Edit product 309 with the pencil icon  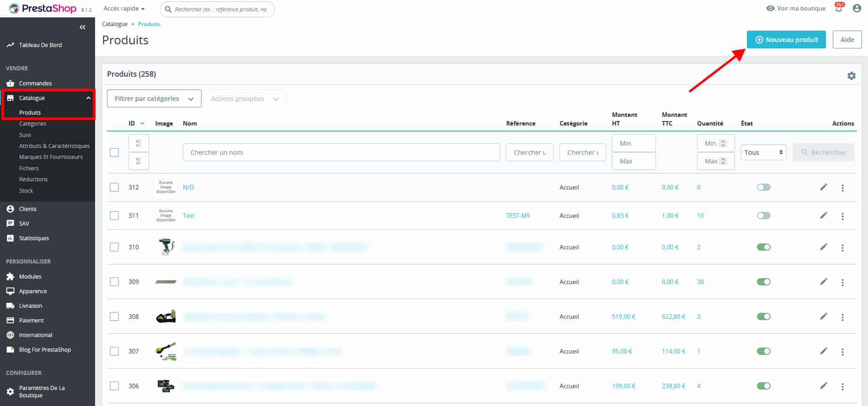pyautogui.click(x=824, y=281)
